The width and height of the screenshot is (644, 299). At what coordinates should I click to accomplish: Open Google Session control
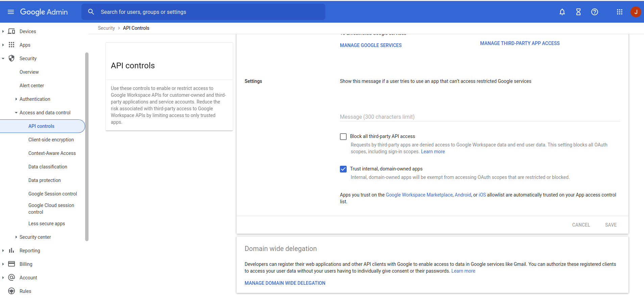[53, 194]
